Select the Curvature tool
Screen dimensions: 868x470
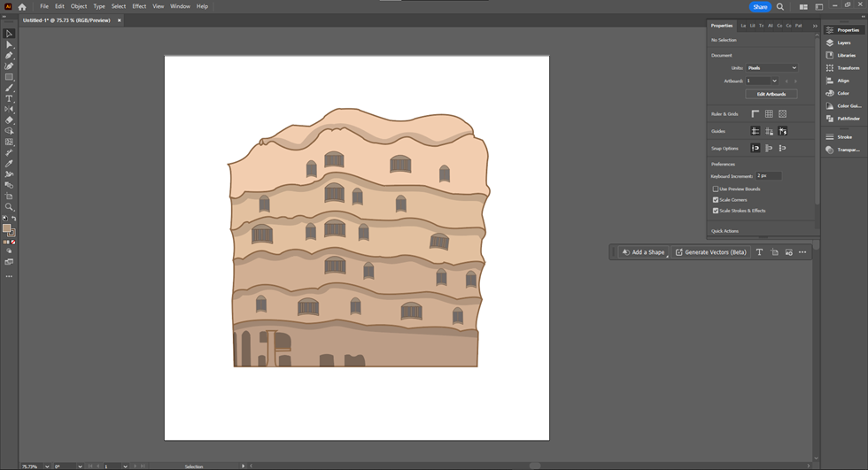(9, 65)
